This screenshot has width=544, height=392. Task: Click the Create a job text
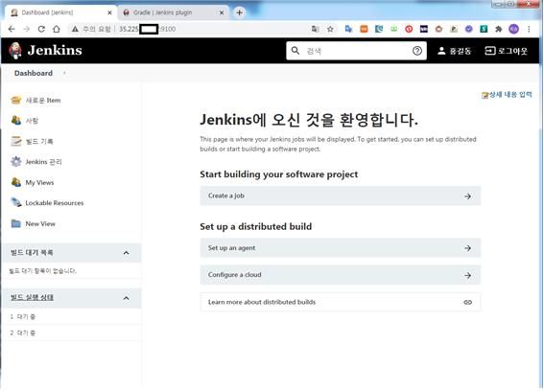pyautogui.click(x=226, y=196)
